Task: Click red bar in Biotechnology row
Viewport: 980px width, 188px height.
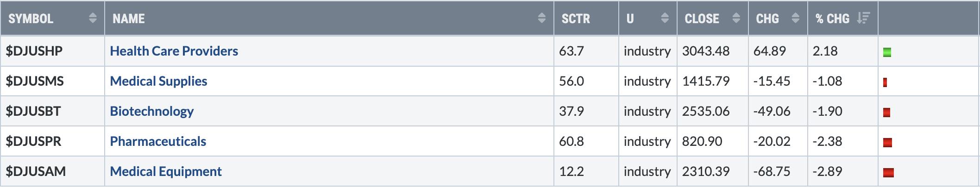Action: 886,113
